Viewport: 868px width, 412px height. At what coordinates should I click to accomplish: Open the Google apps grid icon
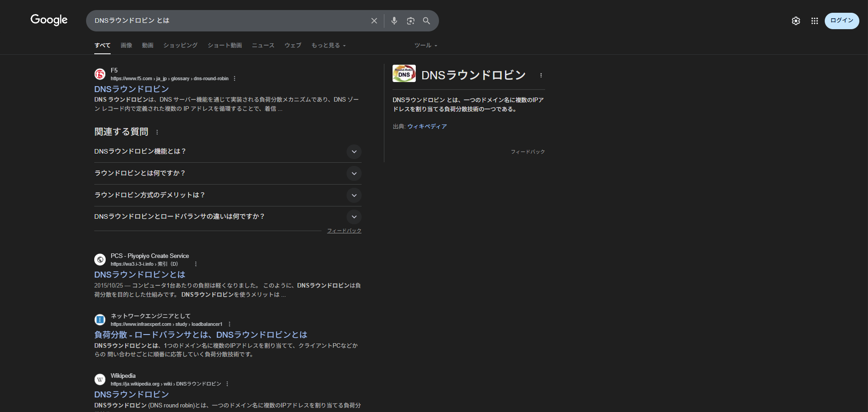click(x=814, y=21)
